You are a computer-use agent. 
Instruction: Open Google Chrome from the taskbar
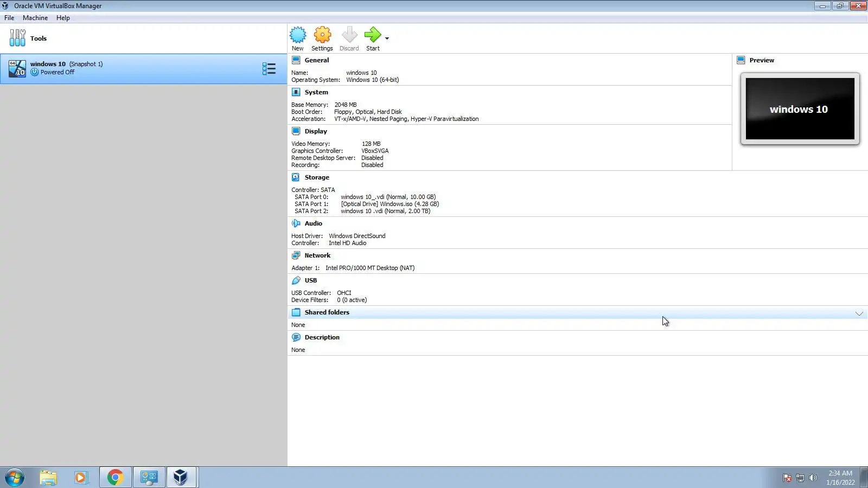115,478
